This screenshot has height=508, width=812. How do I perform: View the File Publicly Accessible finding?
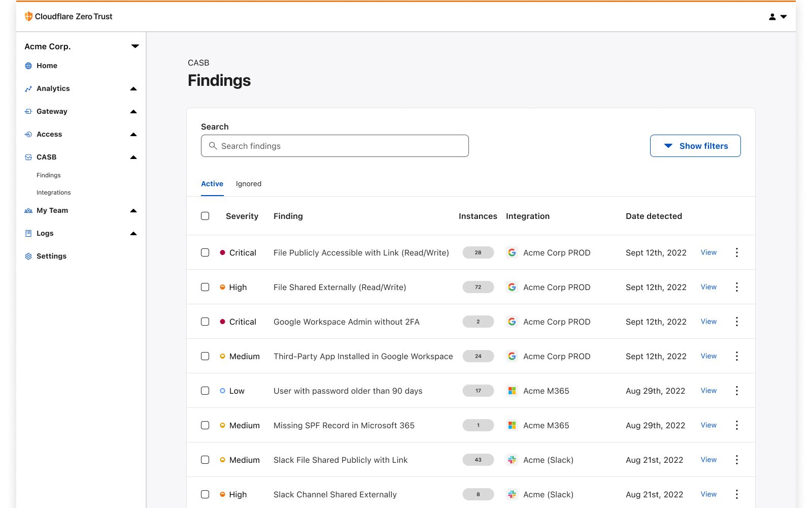pyautogui.click(x=708, y=252)
